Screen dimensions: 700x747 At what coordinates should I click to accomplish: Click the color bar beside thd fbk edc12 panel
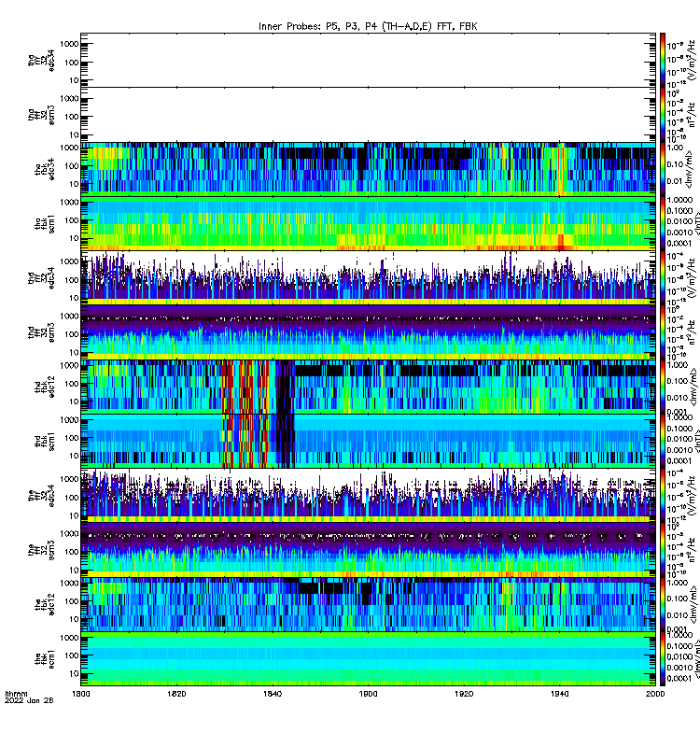(663, 387)
